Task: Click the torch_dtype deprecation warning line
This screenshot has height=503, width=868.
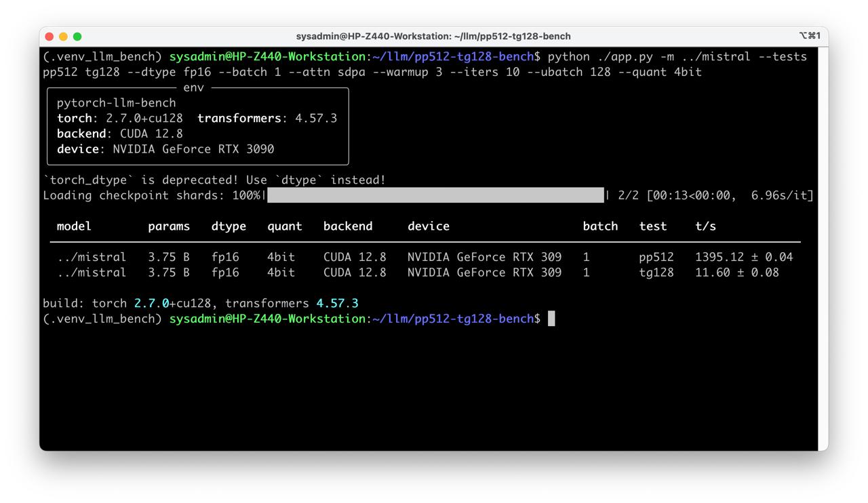Action: [214, 180]
